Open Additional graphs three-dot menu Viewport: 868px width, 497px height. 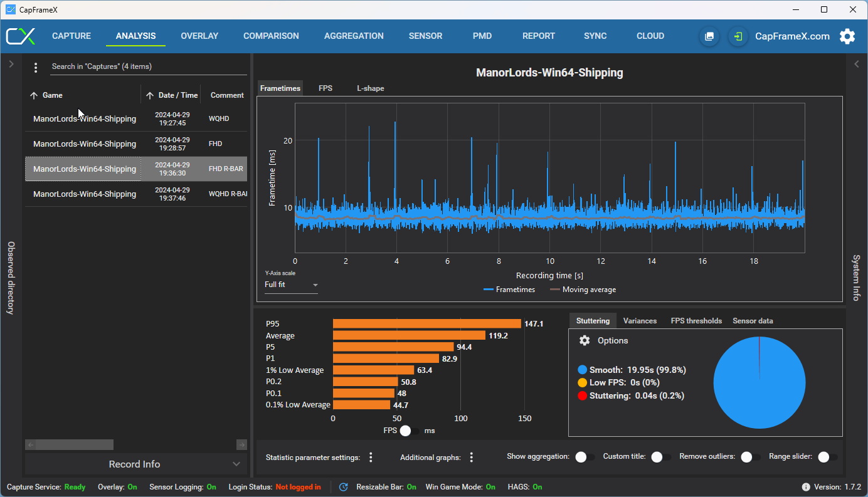[x=472, y=458]
